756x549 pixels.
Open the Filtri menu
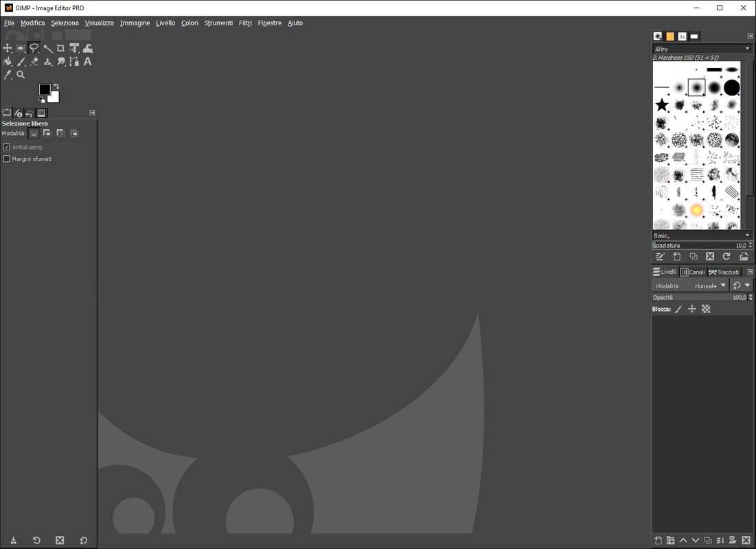pos(245,23)
